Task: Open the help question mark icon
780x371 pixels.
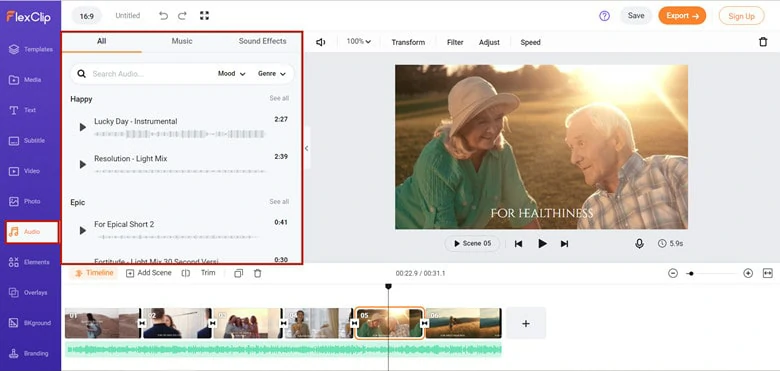Action: click(x=604, y=16)
